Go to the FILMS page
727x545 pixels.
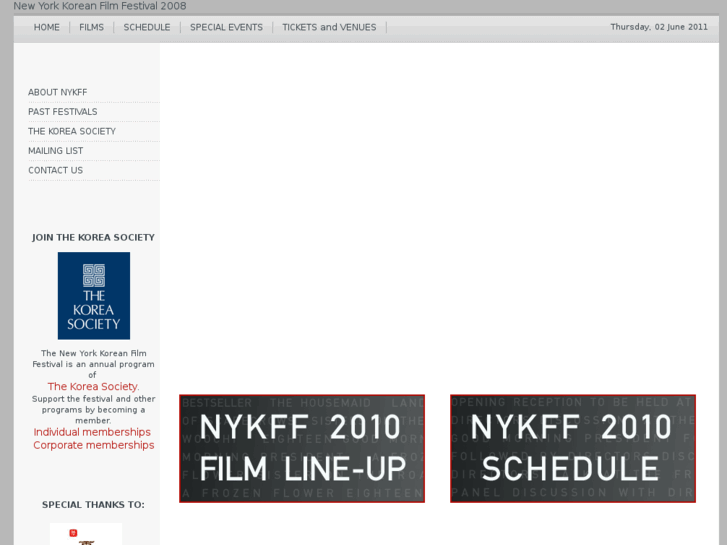coord(91,27)
